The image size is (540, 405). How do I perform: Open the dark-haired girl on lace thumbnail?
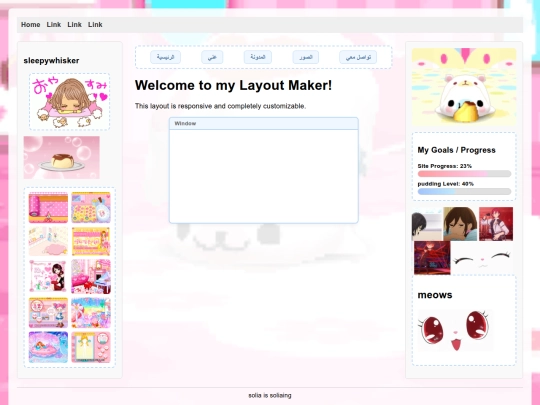coord(48,277)
